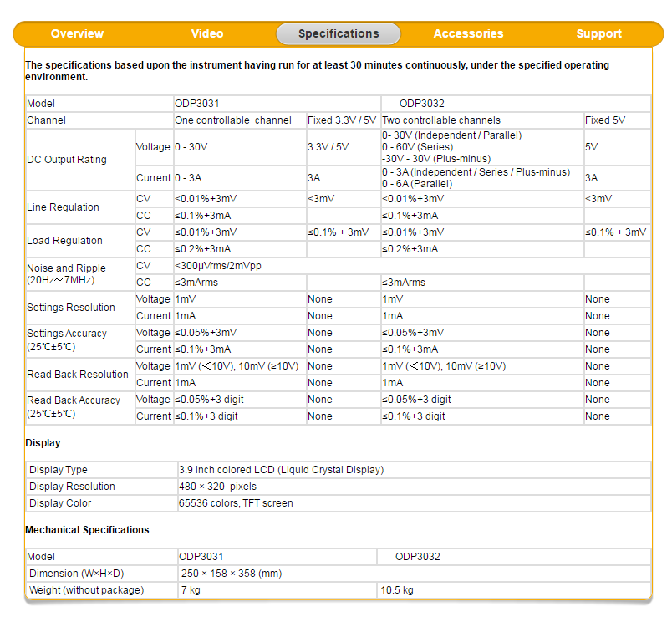This screenshot has width=672, height=617.
Task: Click 'Dimension (W×H×D)' label
Action: pyautogui.click(x=76, y=574)
